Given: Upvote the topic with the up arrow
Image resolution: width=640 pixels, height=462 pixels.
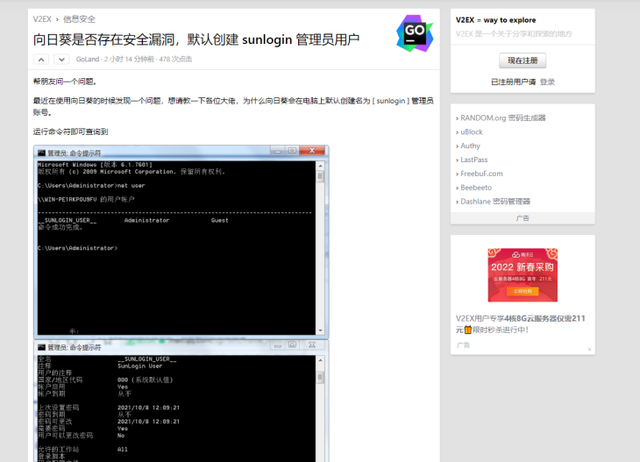Looking at the screenshot, I should click(x=42, y=60).
